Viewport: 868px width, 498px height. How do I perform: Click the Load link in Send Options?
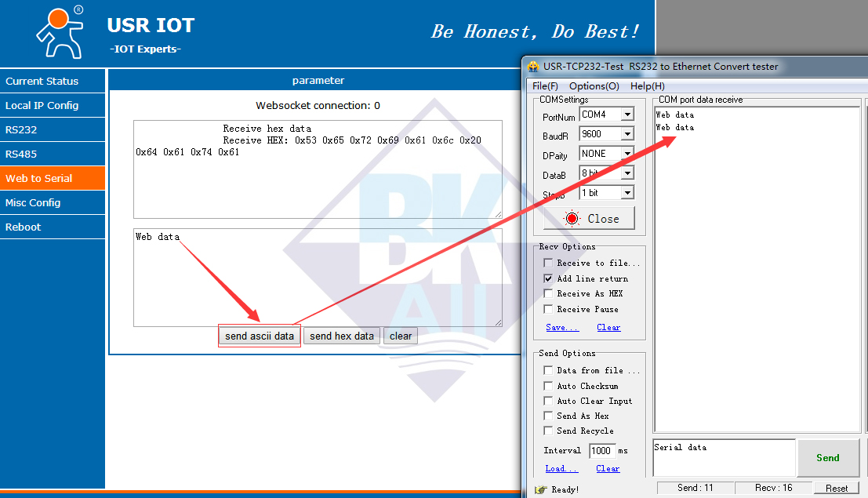pyautogui.click(x=561, y=469)
